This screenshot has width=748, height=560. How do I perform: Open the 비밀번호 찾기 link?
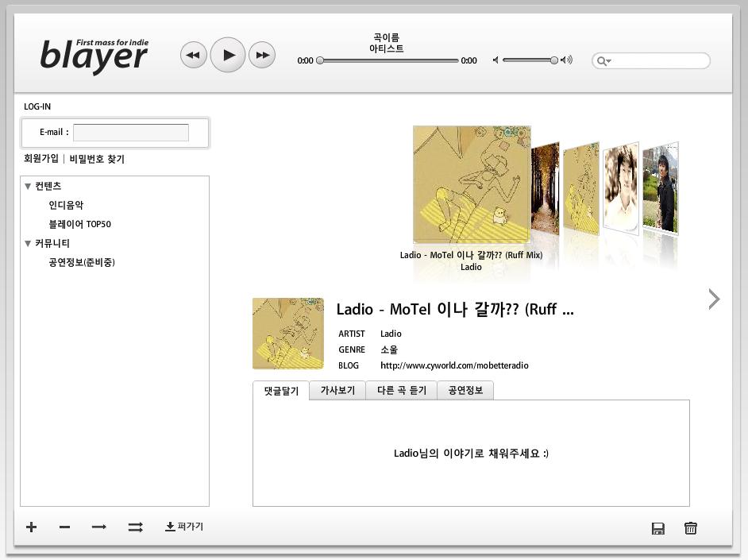click(97, 158)
